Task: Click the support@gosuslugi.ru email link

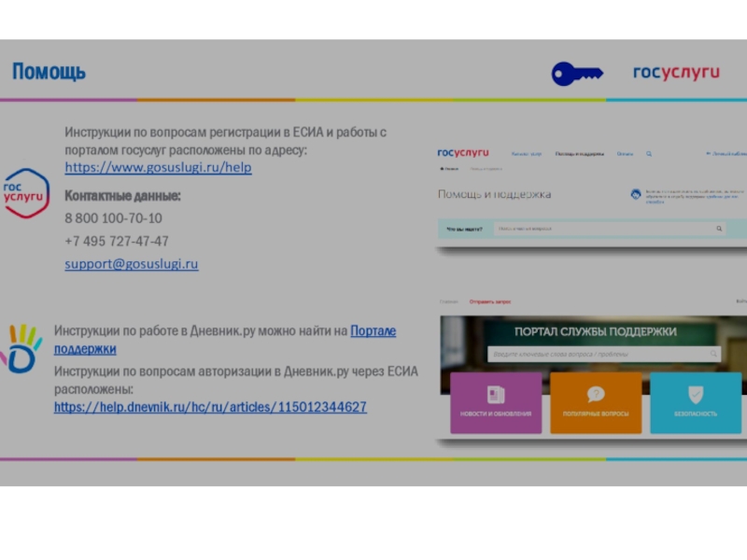Action: [x=132, y=264]
